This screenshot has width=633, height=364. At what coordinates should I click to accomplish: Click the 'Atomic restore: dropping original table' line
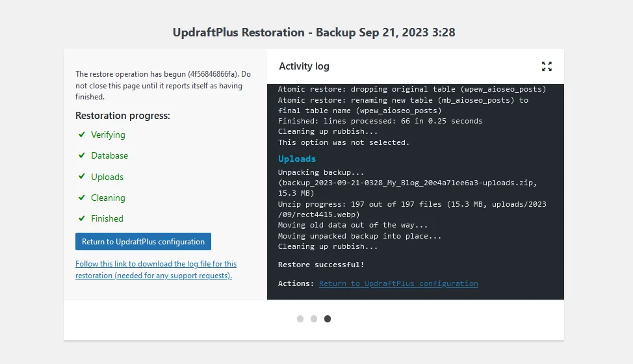coord(412,89)
